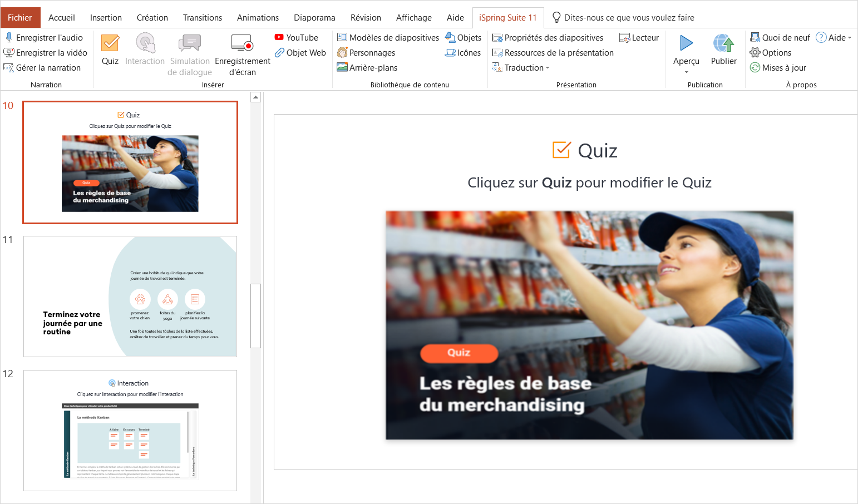Click the Enregistrer l'audio microphone icon

pyautogui.click(x=9, y=37)
